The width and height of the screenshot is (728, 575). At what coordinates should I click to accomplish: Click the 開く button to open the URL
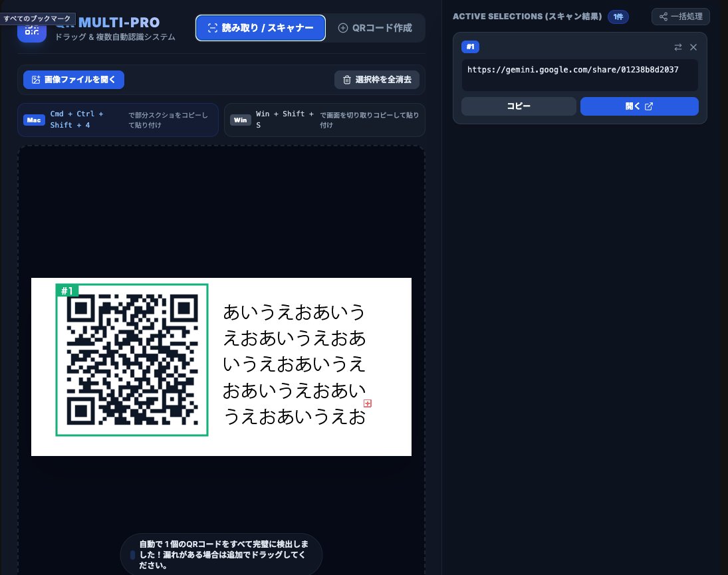click(x=640, y=106)
